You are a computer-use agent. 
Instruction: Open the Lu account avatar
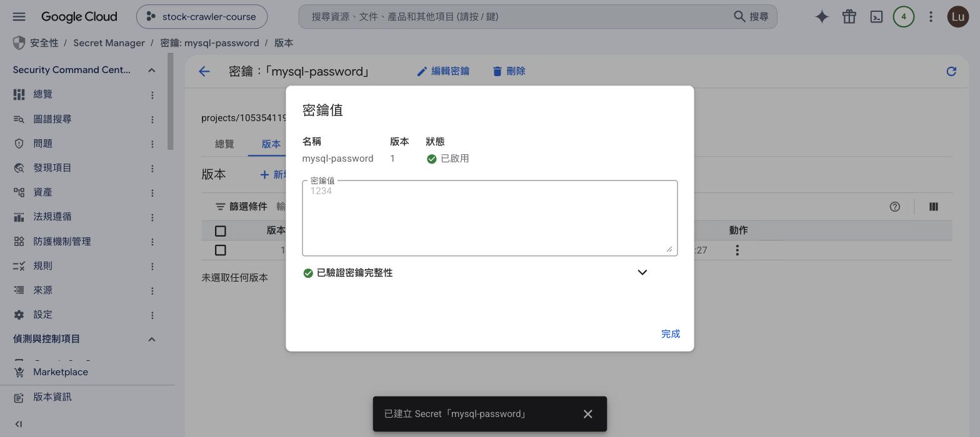click(958, 17)
